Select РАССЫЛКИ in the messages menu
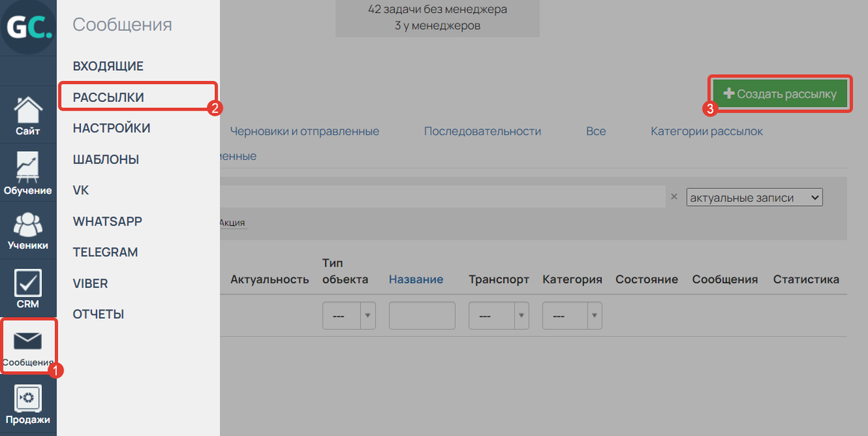 click(108, 98)
